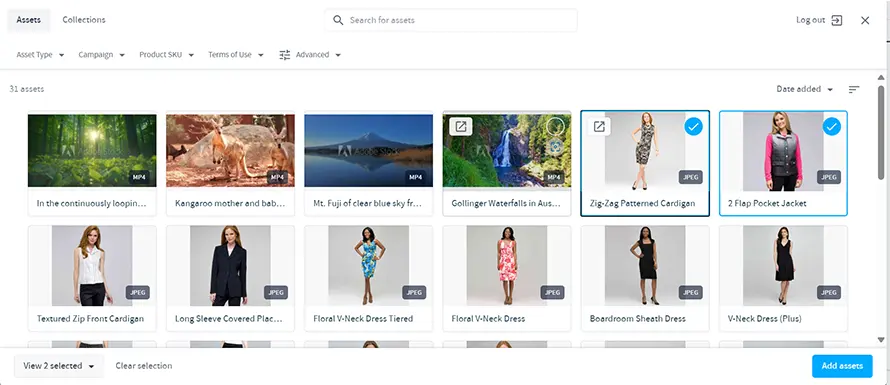The image size is (890, 385).
Task: Click the scrollbar up arrow
Action: (x=881, y=78)
